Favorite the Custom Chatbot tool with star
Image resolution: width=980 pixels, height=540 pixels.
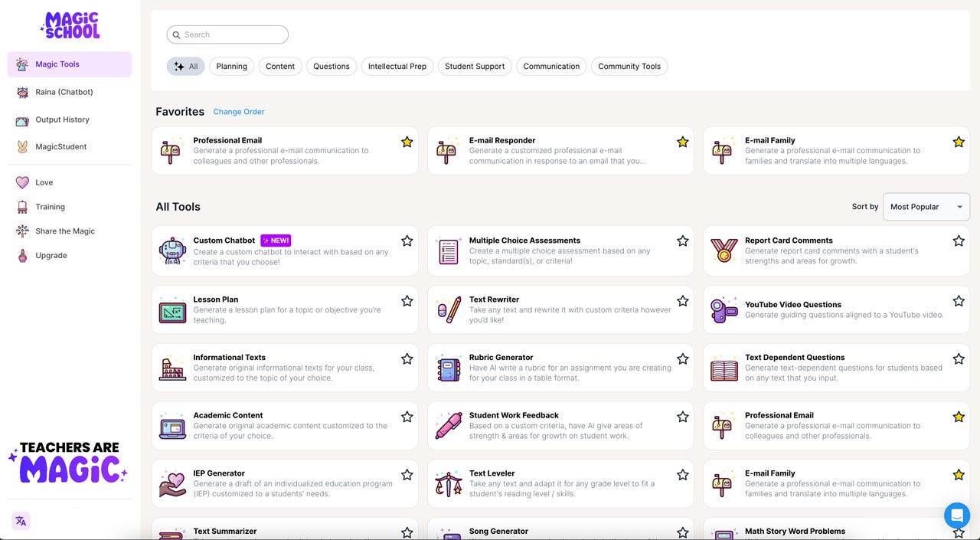[407, 241]
